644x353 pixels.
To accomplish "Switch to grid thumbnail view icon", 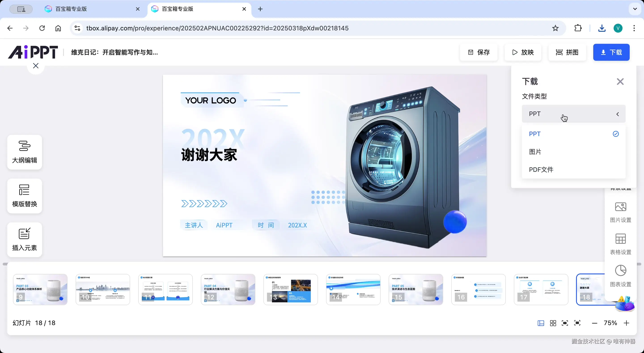I will (553, 323).
